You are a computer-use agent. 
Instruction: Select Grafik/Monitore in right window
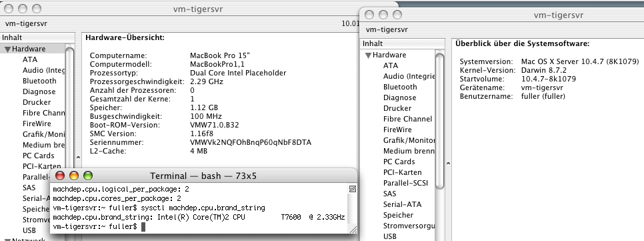click(x=409, y=140)
